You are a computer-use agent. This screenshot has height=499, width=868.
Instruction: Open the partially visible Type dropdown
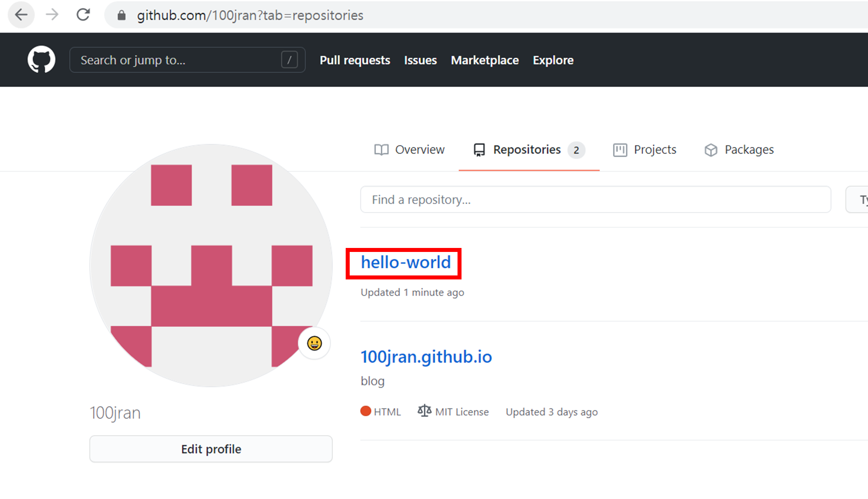(x=857, y=200)
